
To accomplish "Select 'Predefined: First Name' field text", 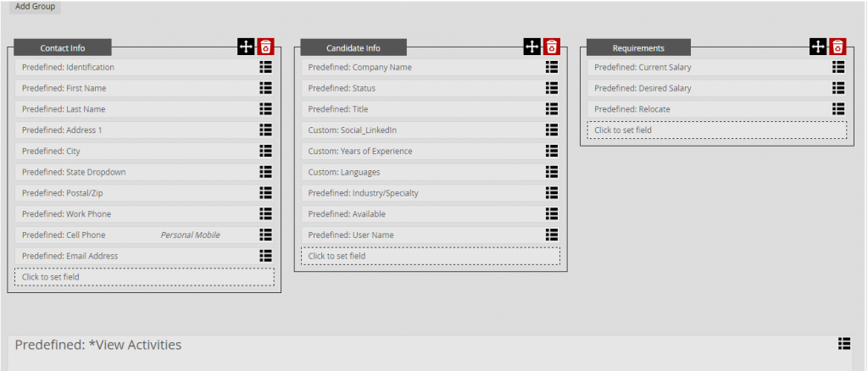I will pos(64,88).
